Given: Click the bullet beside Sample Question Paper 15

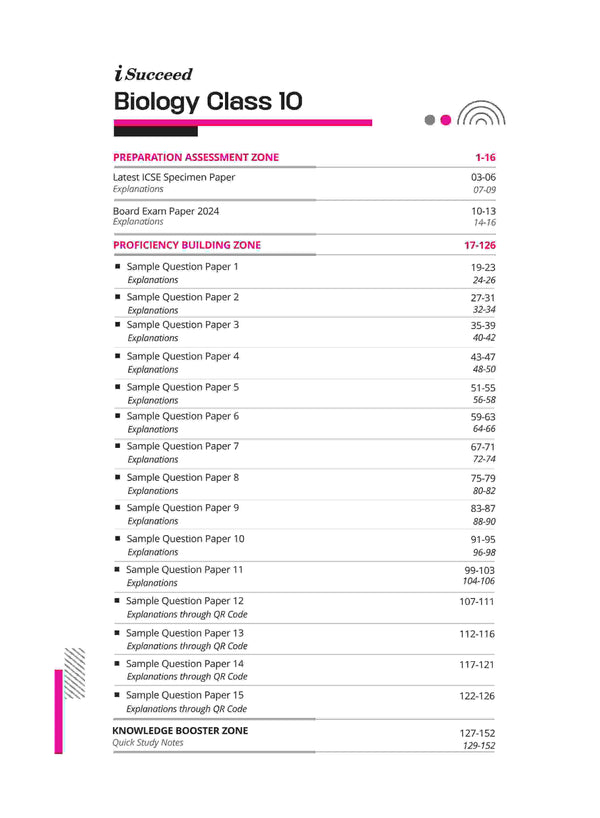Looking at the screenshot, I should pos(118,695).
